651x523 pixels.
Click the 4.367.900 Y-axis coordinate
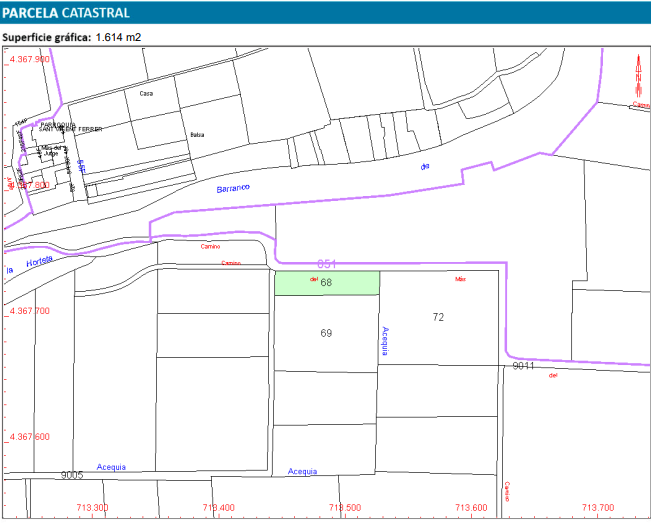pyautogui.click(x=29, y=60)
